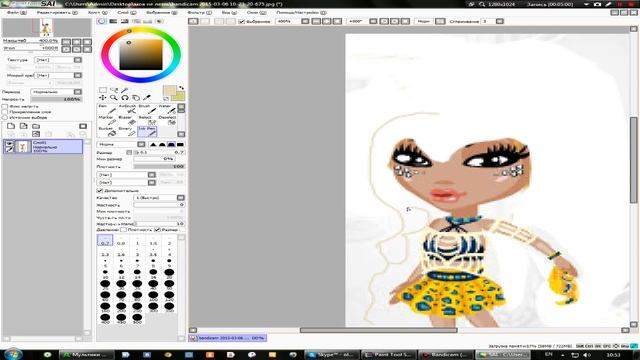Activate the zoom magnifier tool
Image resolution: width=640 pixels, height=360 pixels.
[x=114, y=98]
